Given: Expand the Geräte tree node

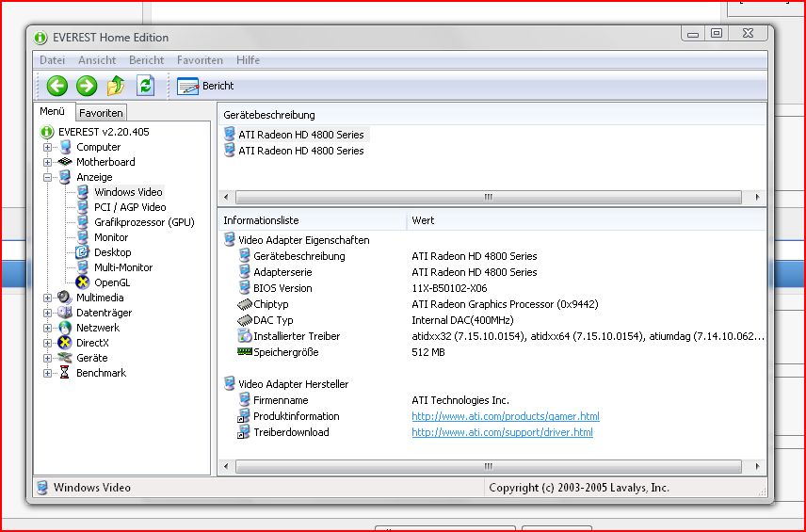Looking at the screenshot, I should pos(47,358).
